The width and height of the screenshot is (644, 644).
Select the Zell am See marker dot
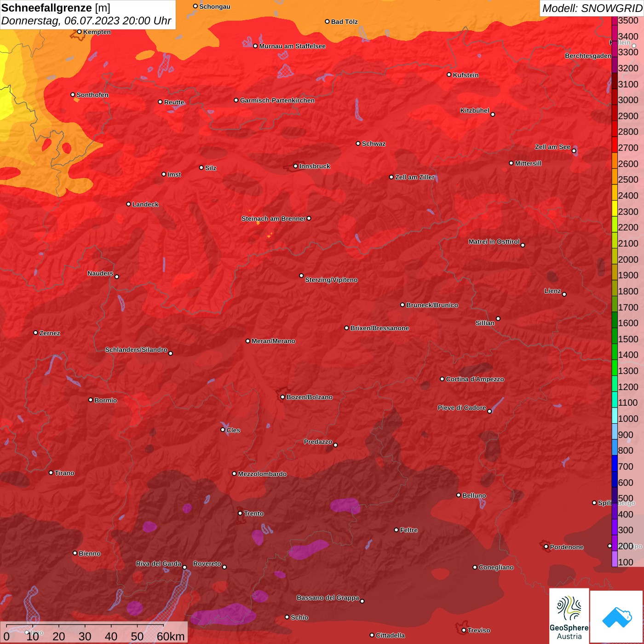(x=574, y=151)
